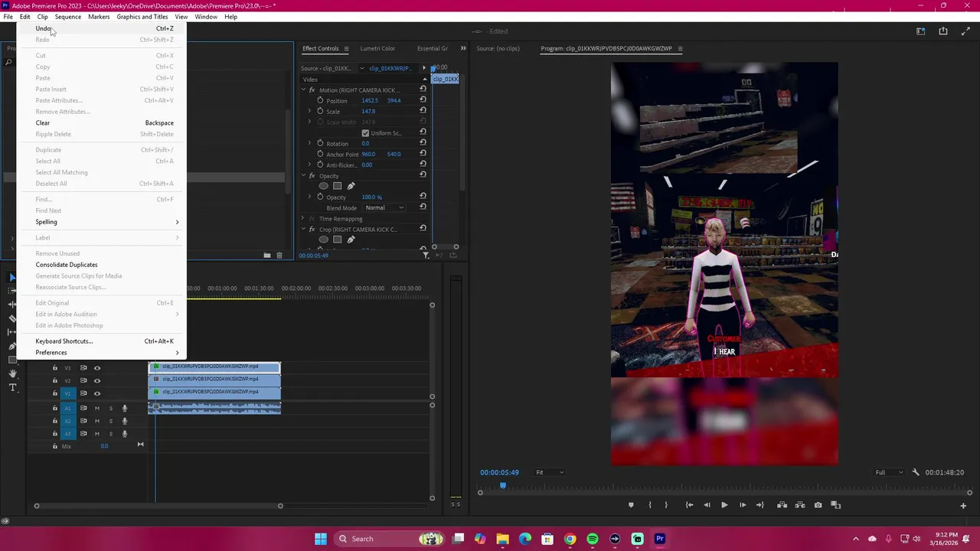Click the Export Frame camera icon
Screen dimensions: 980x551
(x=818, y=505)
